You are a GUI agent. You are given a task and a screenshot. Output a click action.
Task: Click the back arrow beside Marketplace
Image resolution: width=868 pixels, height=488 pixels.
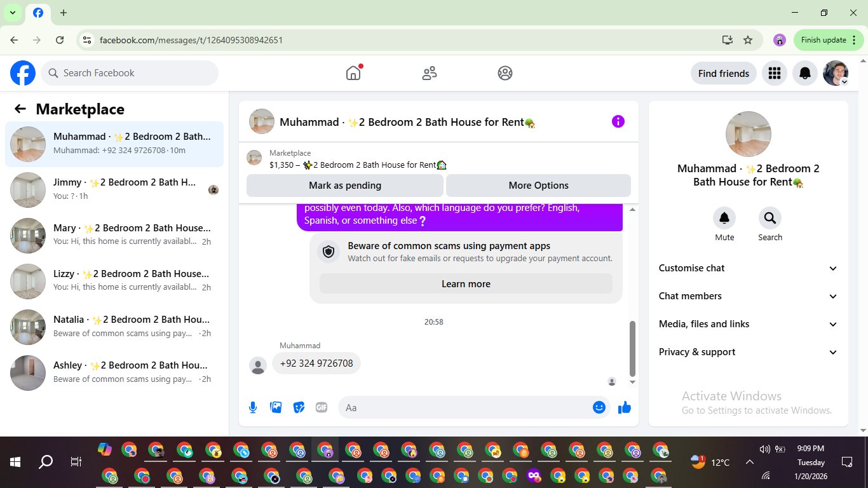pyautogui.click(x=20, y=109)
